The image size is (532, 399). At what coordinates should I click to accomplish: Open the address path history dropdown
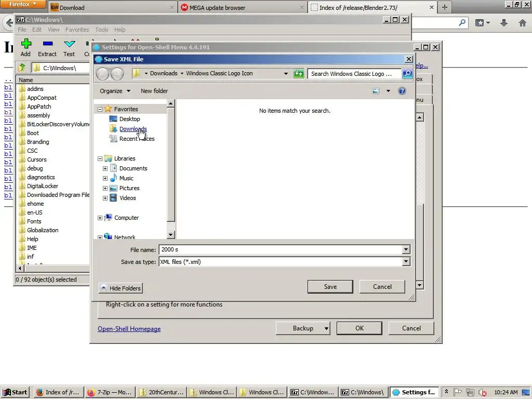click(x=286, y=74)
